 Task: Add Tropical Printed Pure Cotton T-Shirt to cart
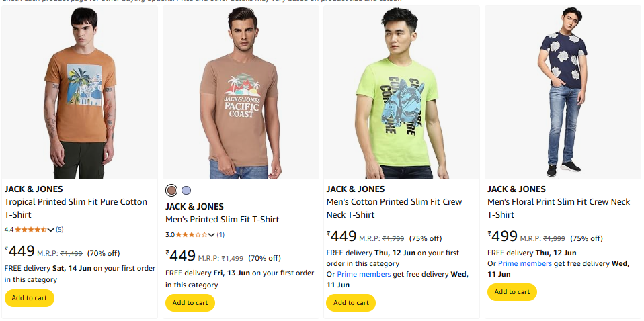click(30, 298)
